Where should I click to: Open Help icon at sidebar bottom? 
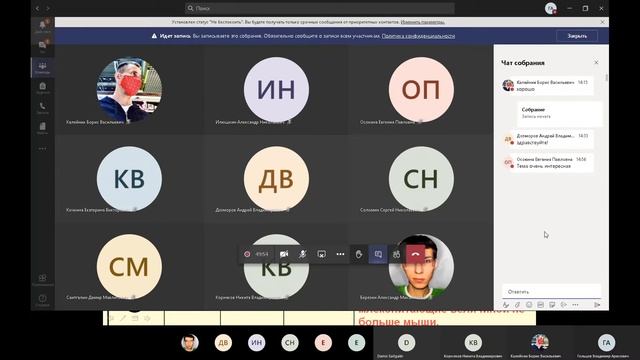coord(42,300)
